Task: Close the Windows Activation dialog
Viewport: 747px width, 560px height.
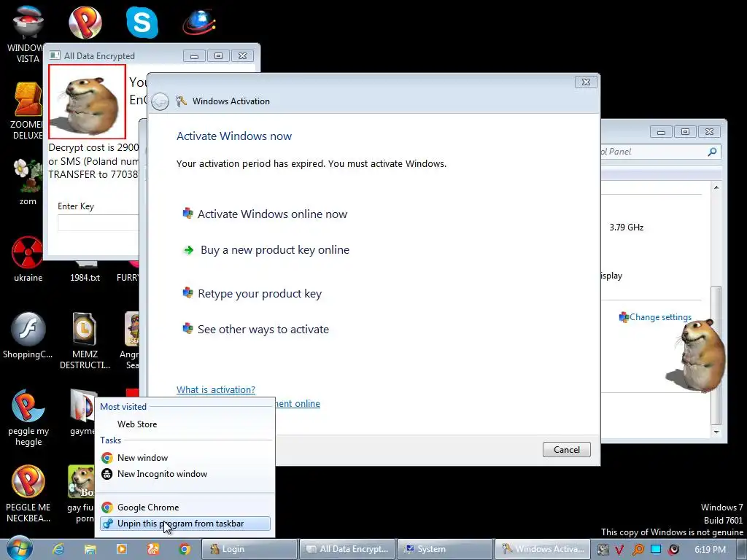Action: [586, 82]
